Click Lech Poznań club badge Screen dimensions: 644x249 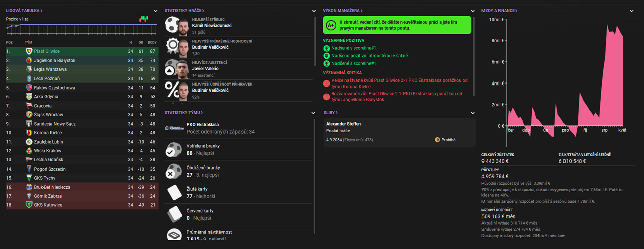click(29, 78)
